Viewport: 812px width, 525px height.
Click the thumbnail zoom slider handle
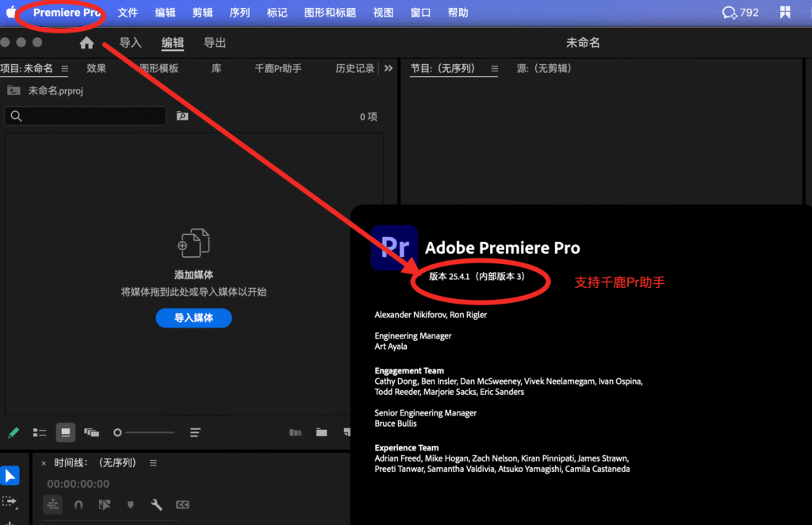[117, 432]
